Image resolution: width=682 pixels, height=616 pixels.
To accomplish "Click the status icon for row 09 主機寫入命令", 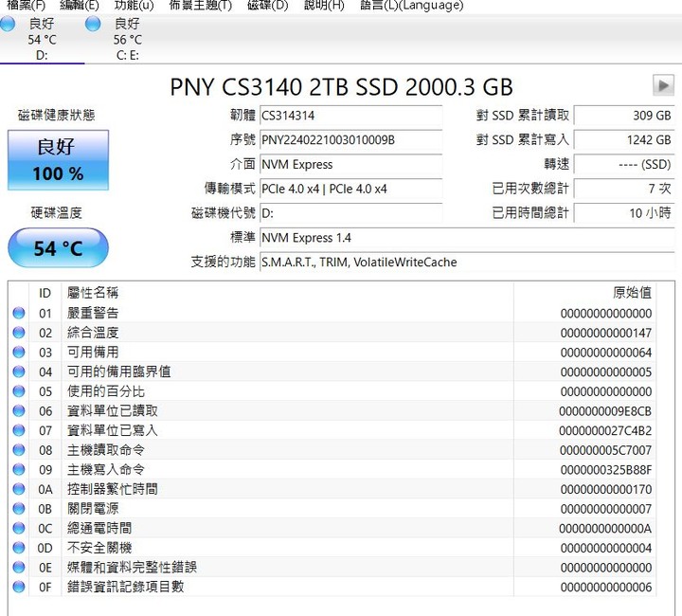I will click(x=19, y=469).
